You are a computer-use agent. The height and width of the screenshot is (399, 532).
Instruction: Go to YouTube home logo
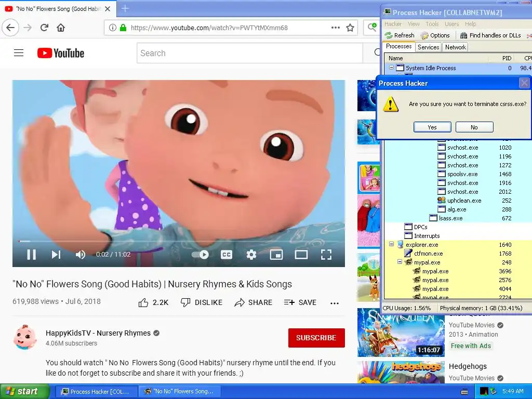coord(61,53)
